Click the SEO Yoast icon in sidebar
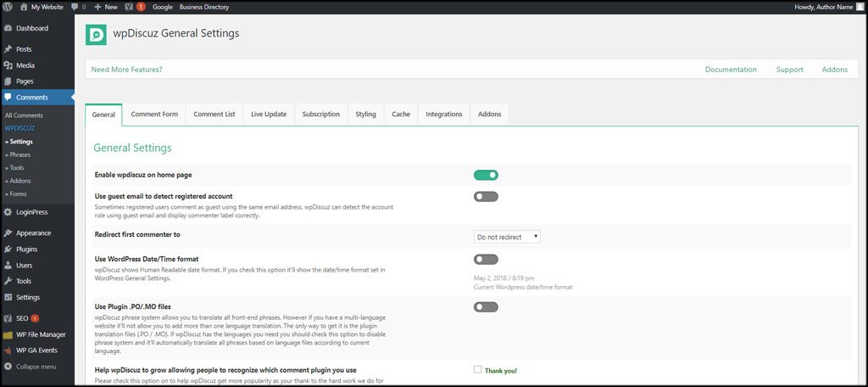Image resolution: width=868 pixels, height=387 pixels. click(8, 319)
